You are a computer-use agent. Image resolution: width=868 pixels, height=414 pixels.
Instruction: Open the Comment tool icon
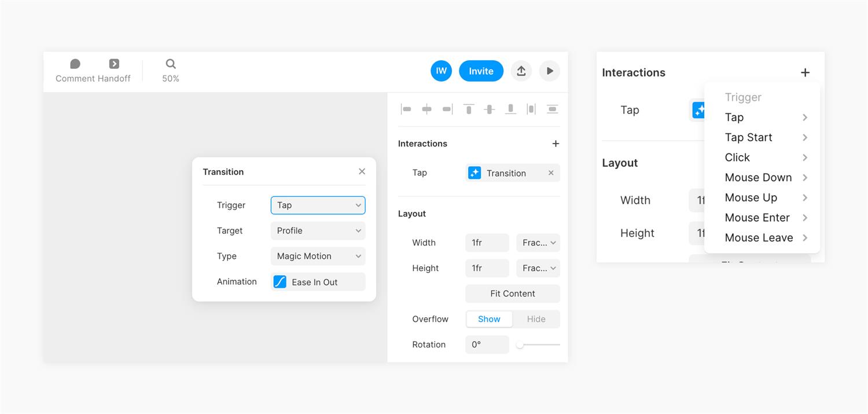point(75,64)
